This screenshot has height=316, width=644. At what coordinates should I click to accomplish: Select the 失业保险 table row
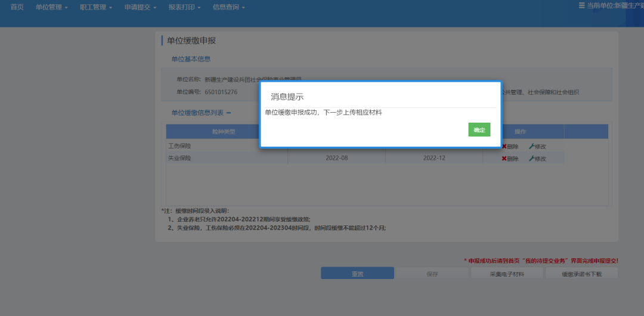pyautogui.click(x=227, y=159)
